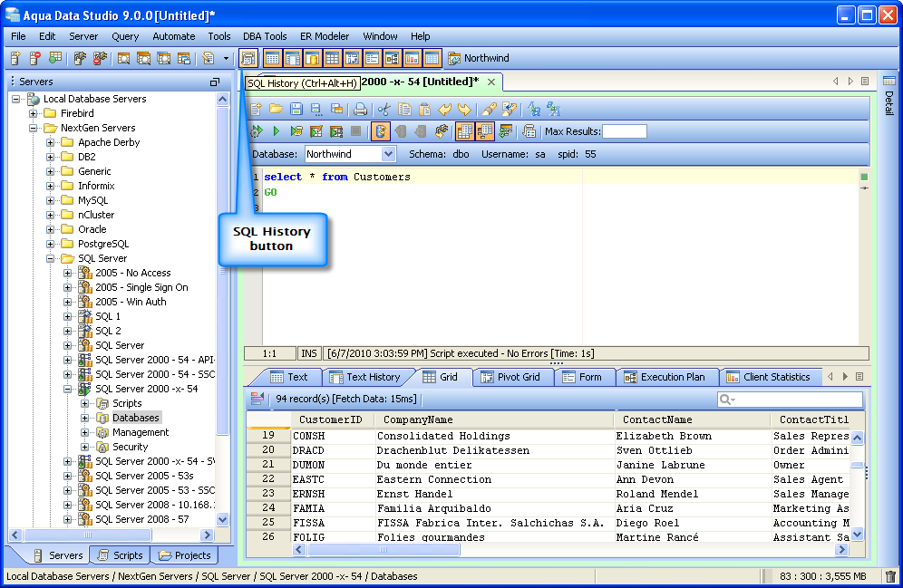This screenshot has width=903, height=588.
Task: Toggle the first highlighted grid results button
Action: click(464, 131)
